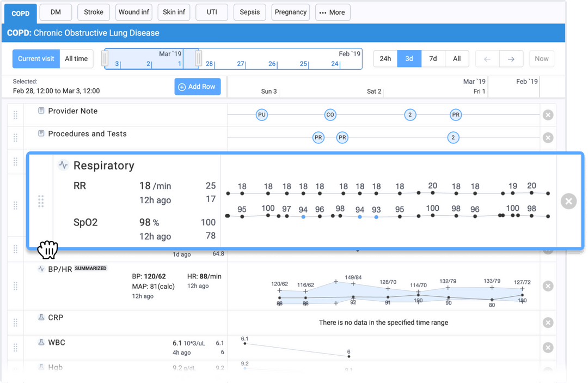Open the More conditions menu
The image size is (588, 383).
pos(333,12)
